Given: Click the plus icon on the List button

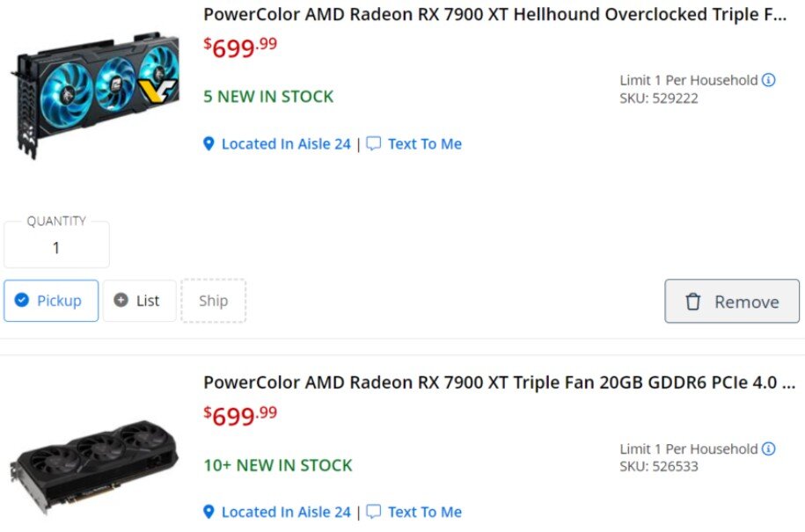Looking at the screenshot, I should point(121,301).
